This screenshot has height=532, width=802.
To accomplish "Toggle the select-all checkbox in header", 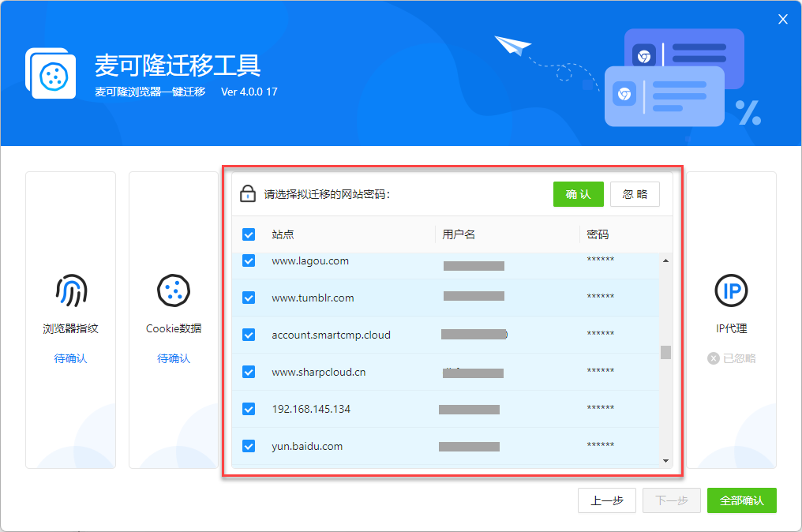I will click(249, 234).
